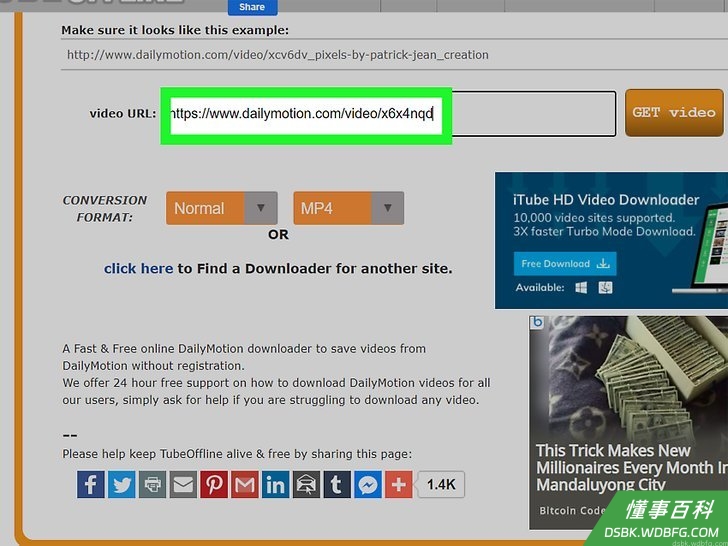Click the example dailymotion URL text
This screenshot has height=546, width=728.
(278, 55)
